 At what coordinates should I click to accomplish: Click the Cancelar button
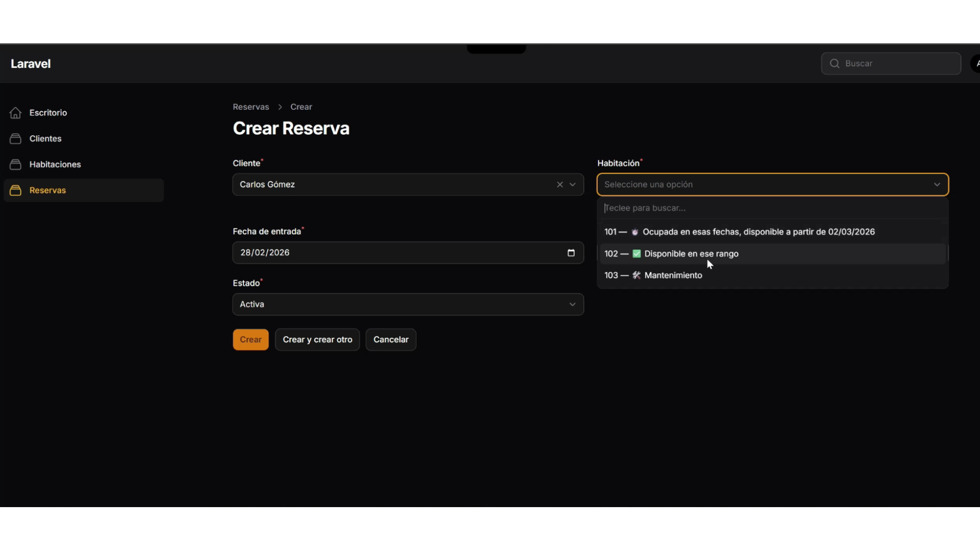click(x=390, y=340)
